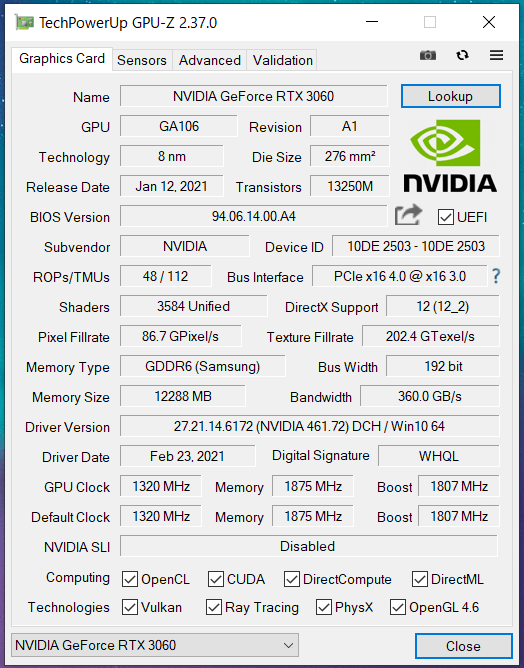
Task: Toggle the Ray Tracing checkbox
Action: tap(213, 608)
